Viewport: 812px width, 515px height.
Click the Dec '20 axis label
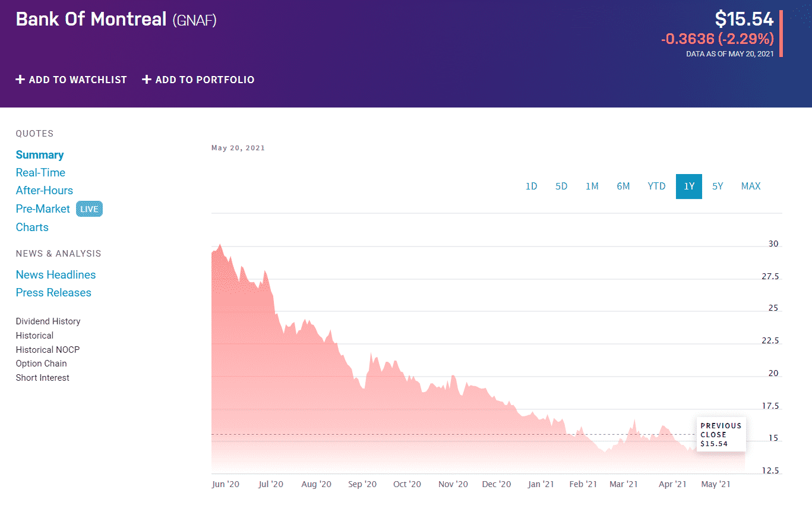pos(497,484)
